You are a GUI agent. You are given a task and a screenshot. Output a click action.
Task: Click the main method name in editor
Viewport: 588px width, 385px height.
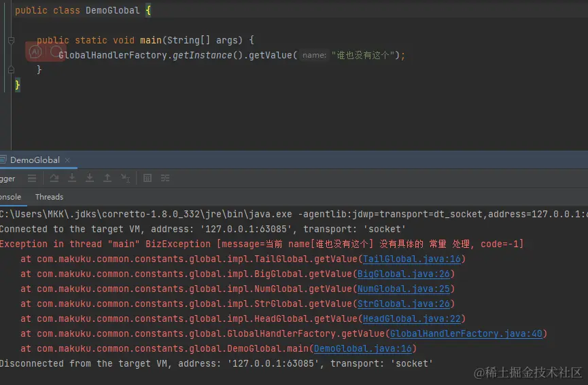(151, 40)
